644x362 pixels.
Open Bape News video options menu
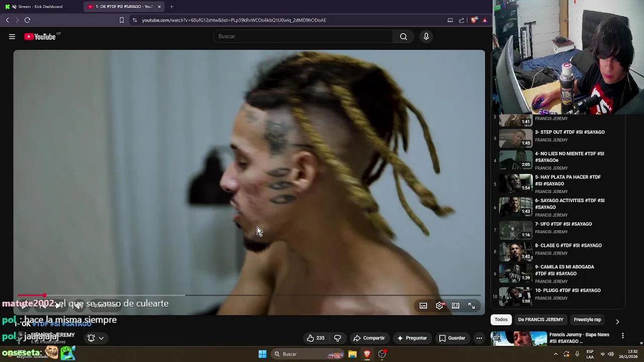622,335
